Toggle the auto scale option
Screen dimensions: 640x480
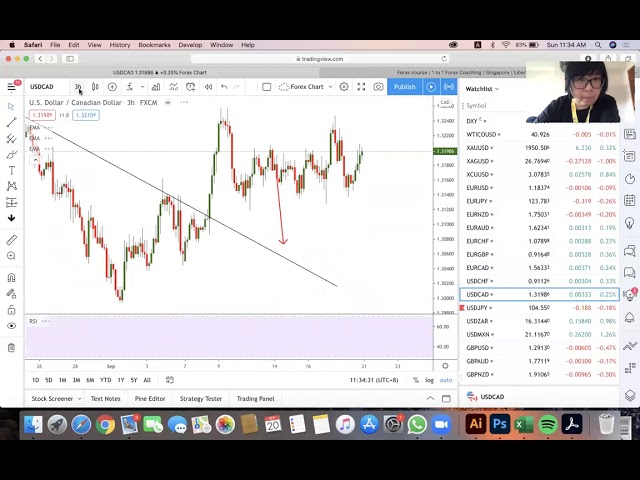coord(446,380)
